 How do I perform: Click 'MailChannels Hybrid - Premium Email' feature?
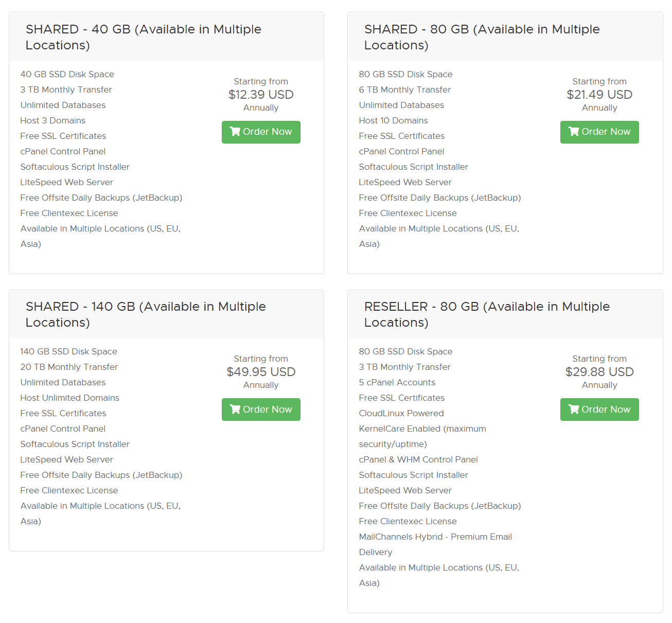(x=435, y=537)
